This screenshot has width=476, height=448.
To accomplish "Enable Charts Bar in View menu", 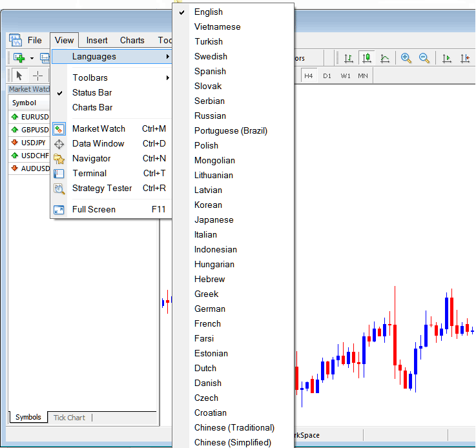I will 92,107.
